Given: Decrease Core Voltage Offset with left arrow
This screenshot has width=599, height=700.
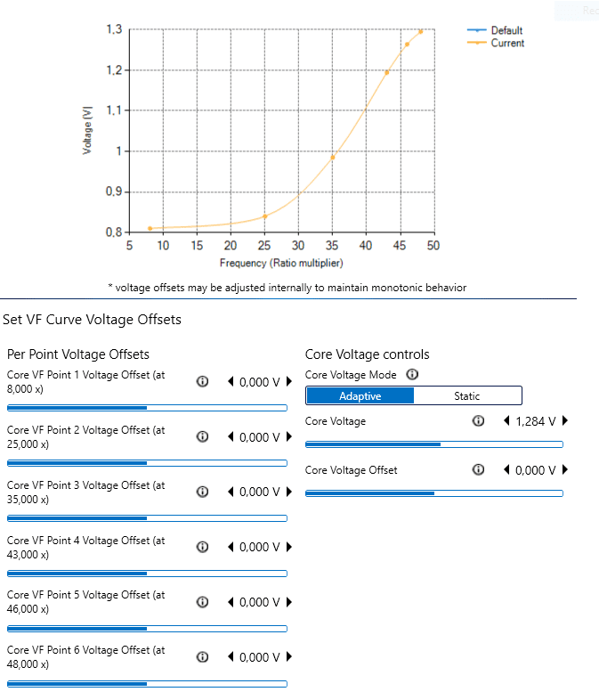Looking at the screenshot, I should 506,469.
